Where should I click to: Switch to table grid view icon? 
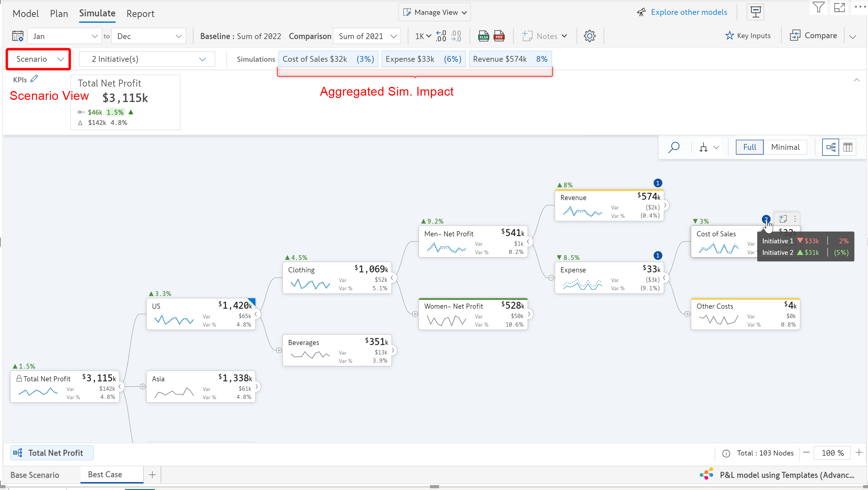pyautogui.click(x=847, y=147)
